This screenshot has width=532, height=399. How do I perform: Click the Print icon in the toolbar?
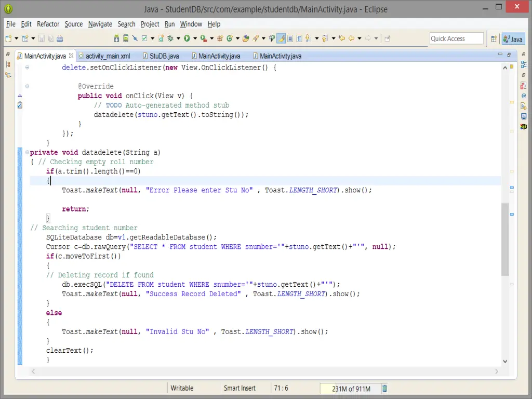click(x=60, y=38)
